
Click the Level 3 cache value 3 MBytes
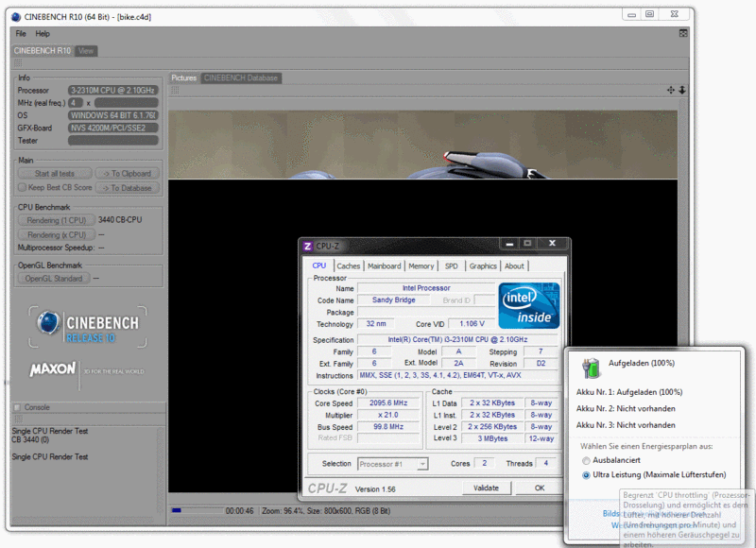click(492, 438)
